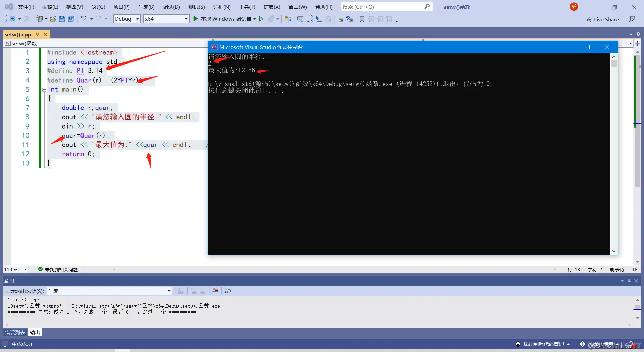Open the x64 platform dropdown

coord(166,19)
